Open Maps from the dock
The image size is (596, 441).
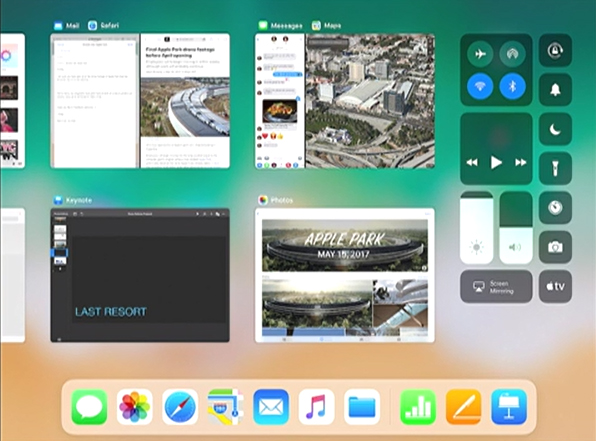pos(225,407)
